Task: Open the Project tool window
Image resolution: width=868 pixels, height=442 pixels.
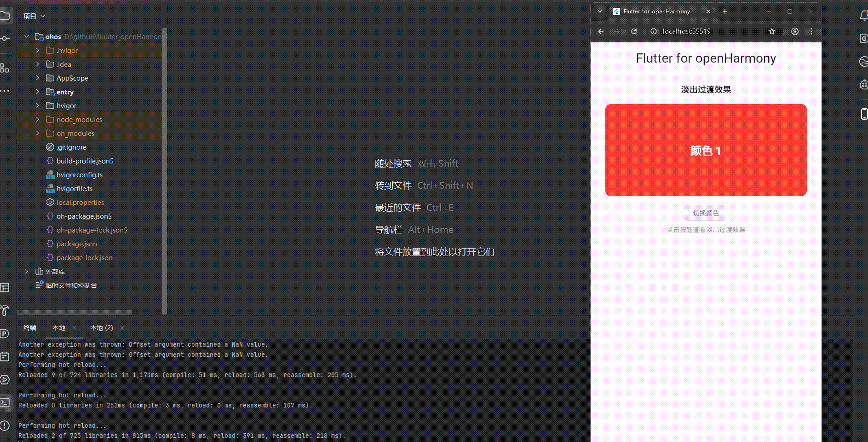Action: [x=6, y=15]
